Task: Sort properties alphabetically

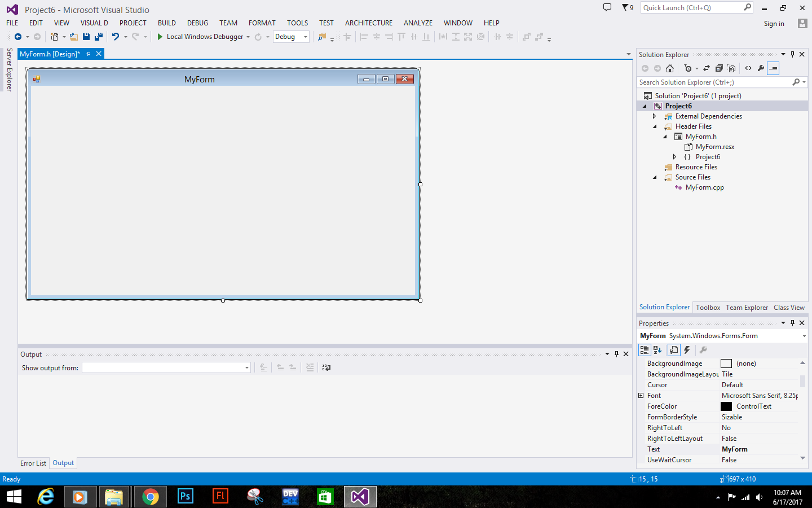Action: (x=657, y=350)
